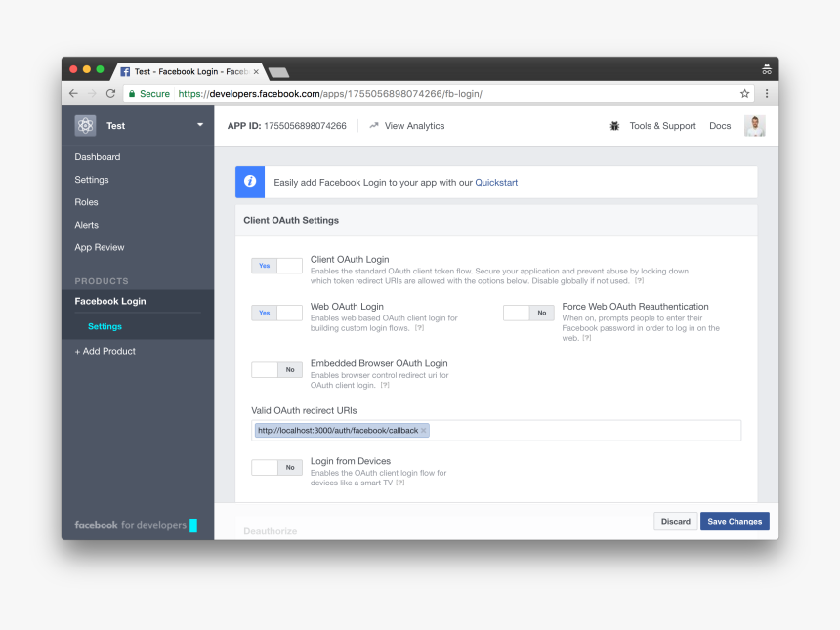
Task: Close the Test - Facebook Login tab
Action: tap(256, 71)
